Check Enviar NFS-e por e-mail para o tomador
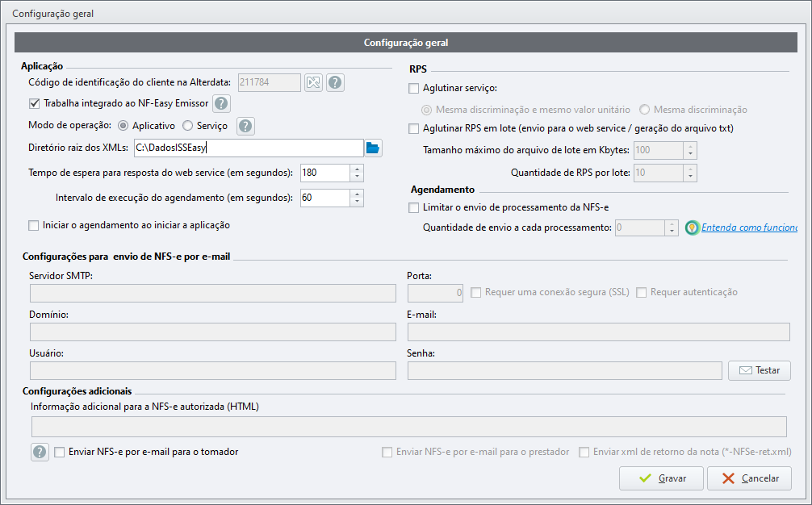812x505 pixels. [60, 453]
